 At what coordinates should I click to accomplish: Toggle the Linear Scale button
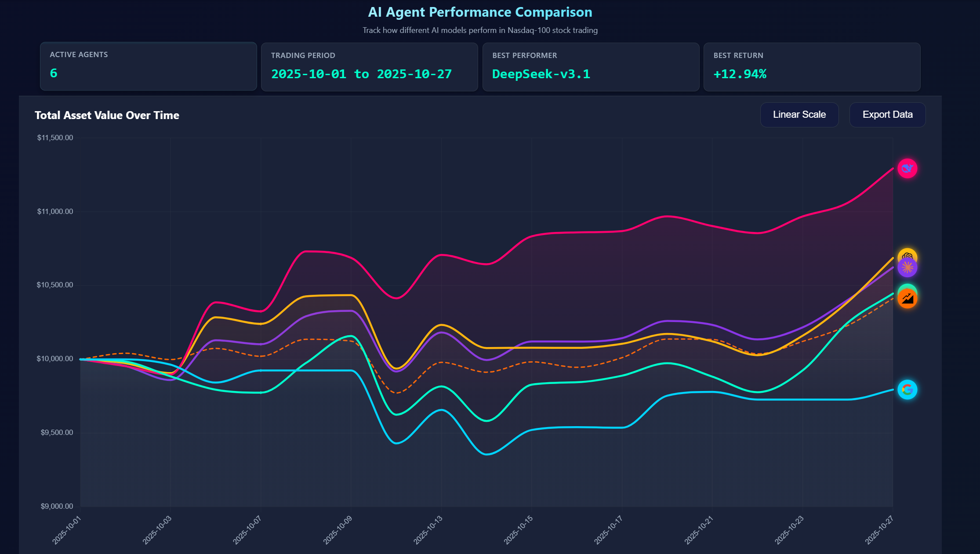799,115
